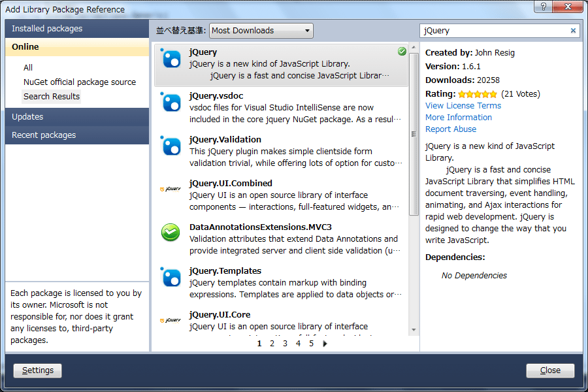Click the DataAnnotationsExtensions.MVC3 green check icon

tap(171, 233)
